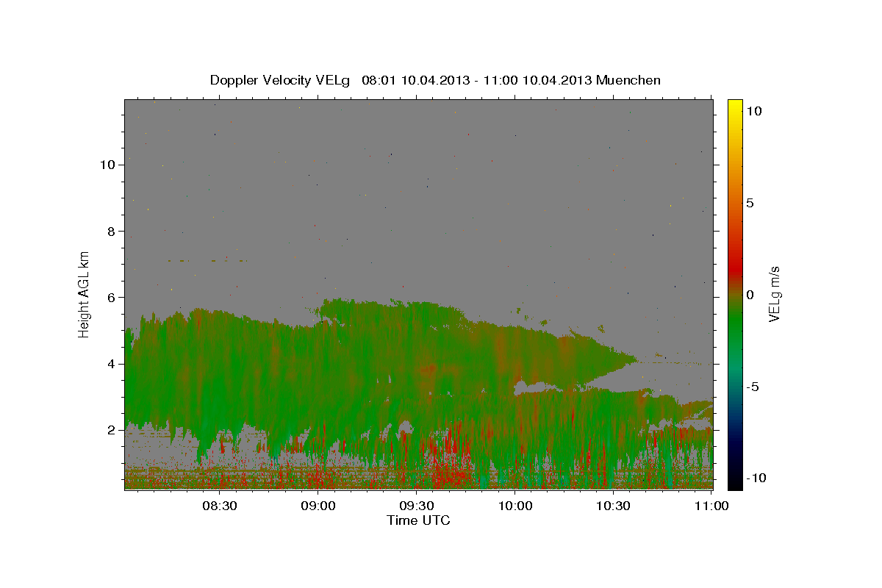Viewport: 882px width, 588px height.
Task: Click the height tick label 6
Action: coord(112,297)
